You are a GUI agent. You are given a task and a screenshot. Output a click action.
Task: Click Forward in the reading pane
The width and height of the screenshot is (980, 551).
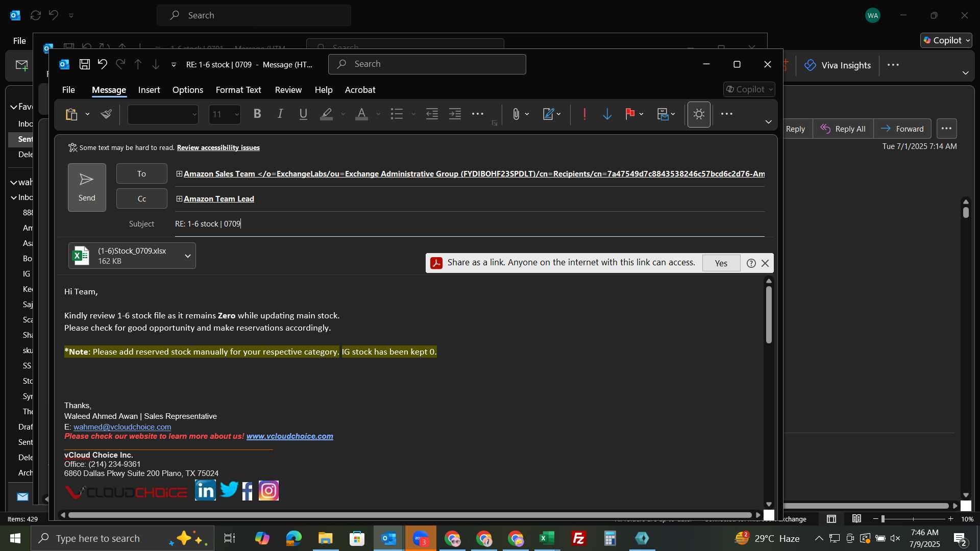coord(902,129)
